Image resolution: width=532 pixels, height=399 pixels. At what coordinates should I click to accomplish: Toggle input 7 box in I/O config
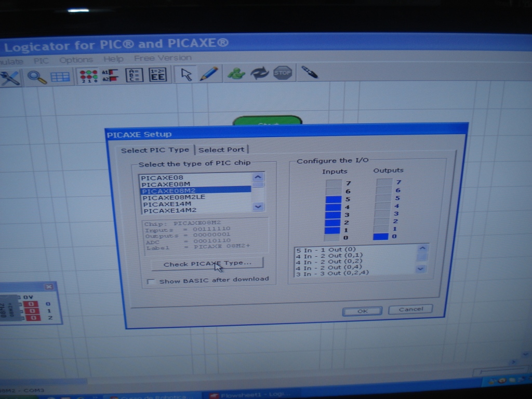point(334,183)
